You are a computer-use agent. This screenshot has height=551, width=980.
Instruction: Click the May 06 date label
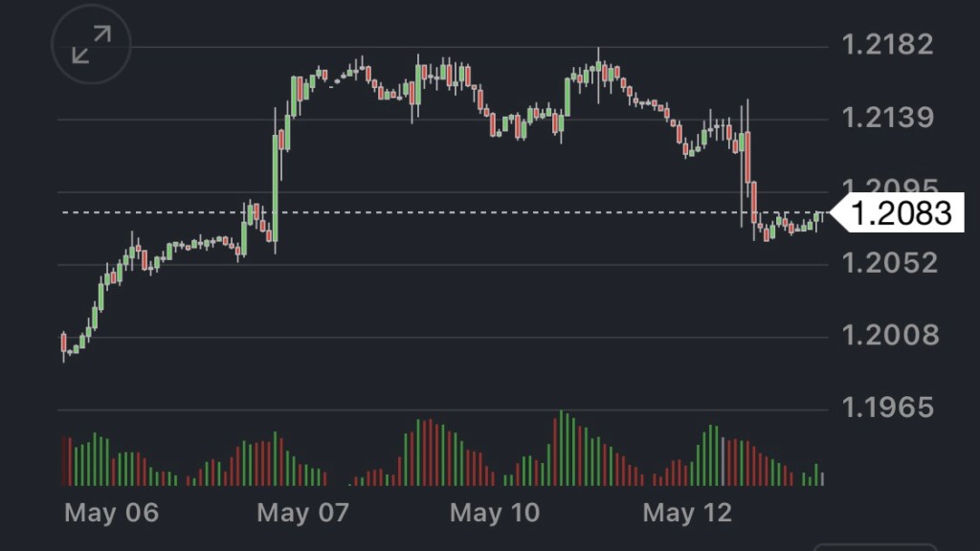click(111, 513)
